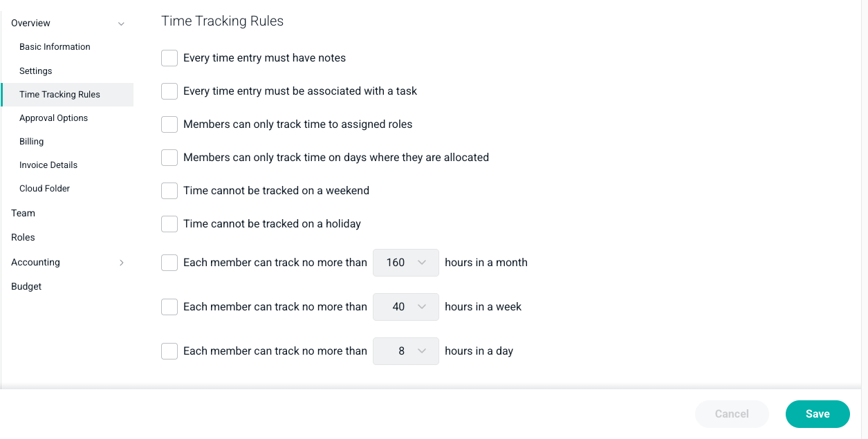Click the Save button
This screenshot has height=439, width=868.
(818, 414)
